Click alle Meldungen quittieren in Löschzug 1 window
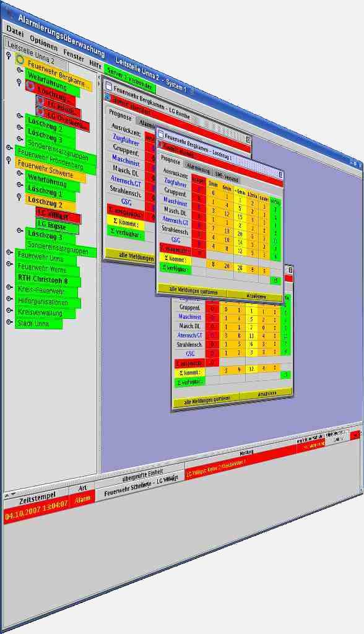364x634 pixels. coord(193,291)
